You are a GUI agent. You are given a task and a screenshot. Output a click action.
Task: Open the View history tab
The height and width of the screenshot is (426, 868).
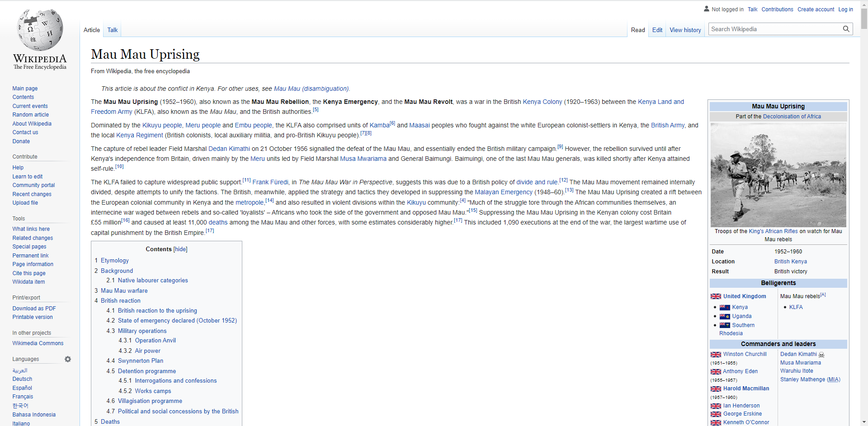point(685,30)
